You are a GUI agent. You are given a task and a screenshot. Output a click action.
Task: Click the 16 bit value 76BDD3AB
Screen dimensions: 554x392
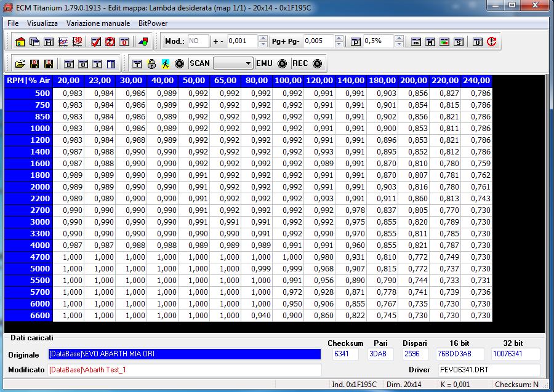459,354
